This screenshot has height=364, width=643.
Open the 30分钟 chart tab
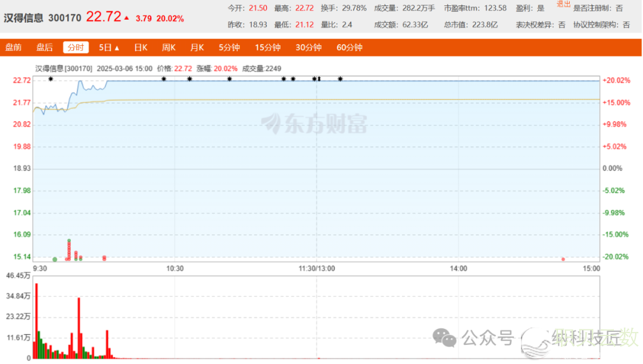pyautogui.click(x=308, y=48)
